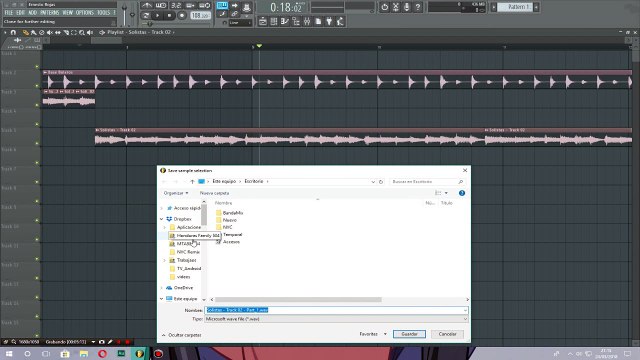The image size is (640, 360).
Task: Click the up-folder arrow in save dialog
Action: pos(192,182)
